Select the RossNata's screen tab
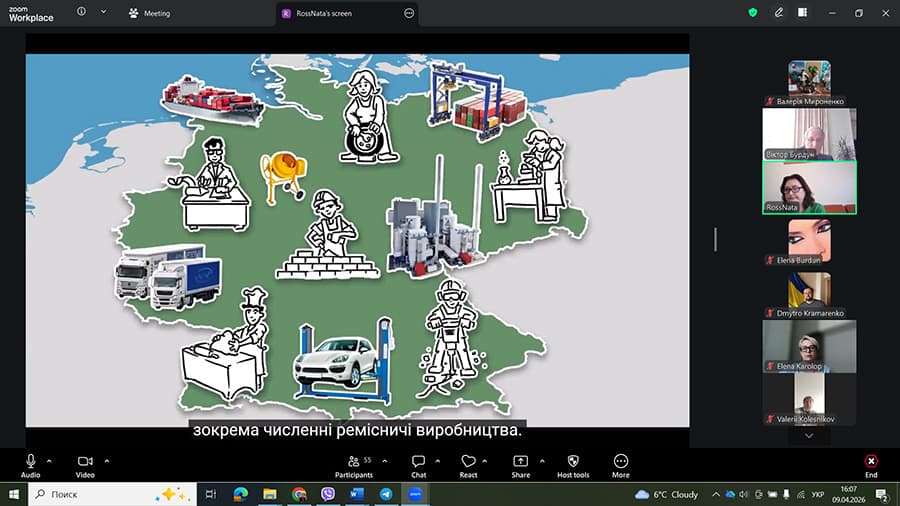Viewport: 900px width, 506px height. coord(338,13)
